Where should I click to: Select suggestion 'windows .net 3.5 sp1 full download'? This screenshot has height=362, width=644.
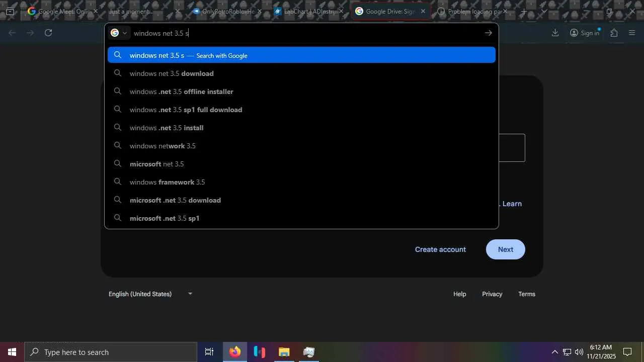point(301,110)
